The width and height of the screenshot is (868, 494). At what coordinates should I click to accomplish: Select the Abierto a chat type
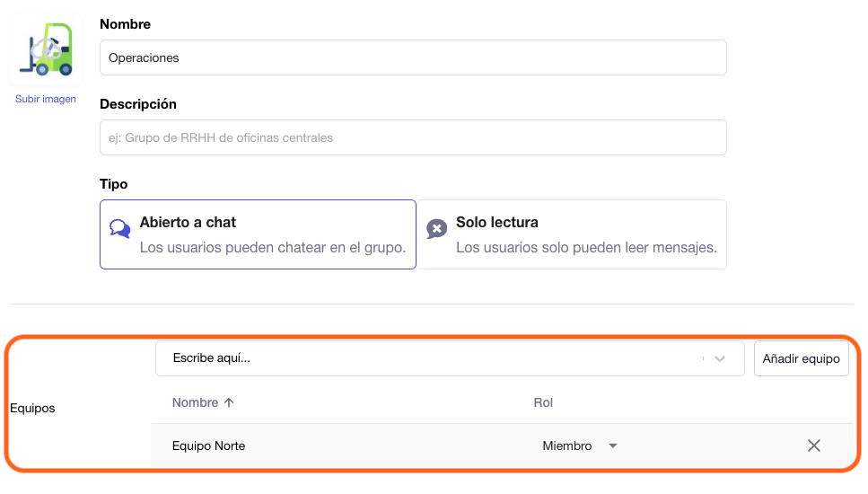pos(258,234)
